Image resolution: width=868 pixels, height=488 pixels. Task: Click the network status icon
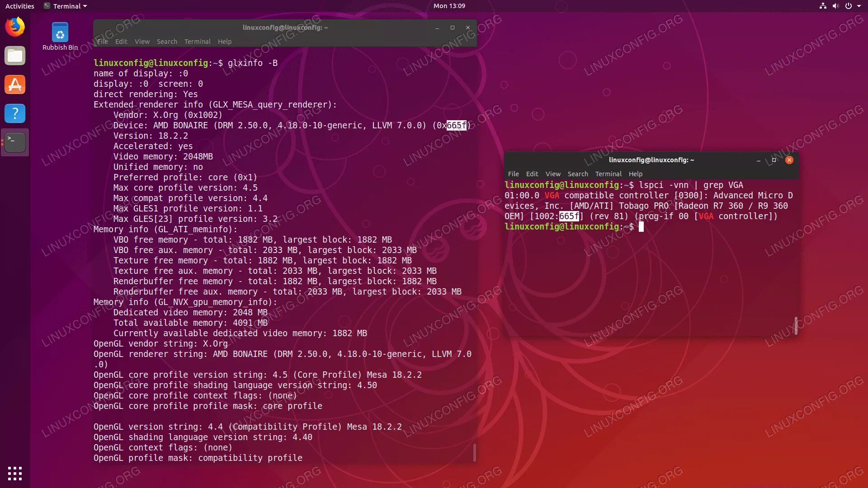tap(823, 6)
